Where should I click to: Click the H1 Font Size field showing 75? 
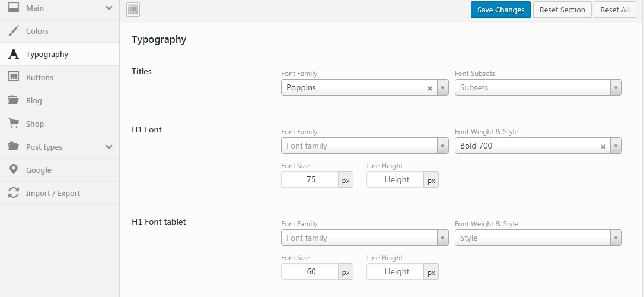(310, 179)
